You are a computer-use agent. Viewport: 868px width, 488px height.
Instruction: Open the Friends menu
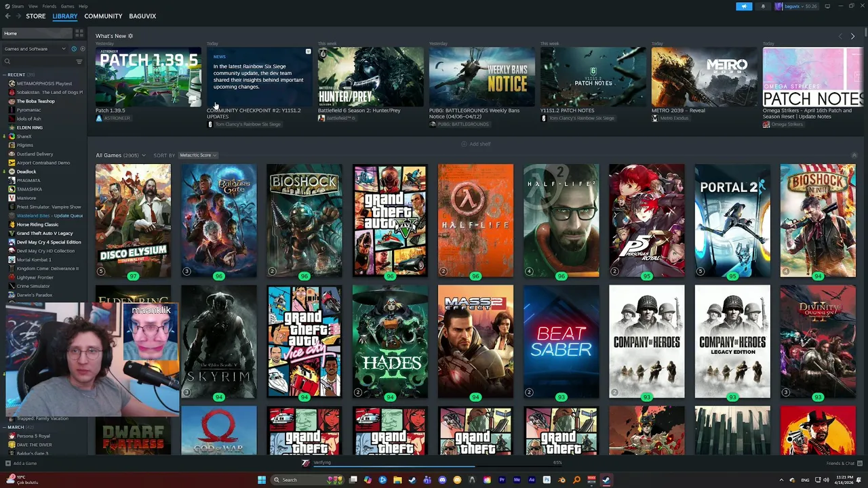tap(50, 6)
